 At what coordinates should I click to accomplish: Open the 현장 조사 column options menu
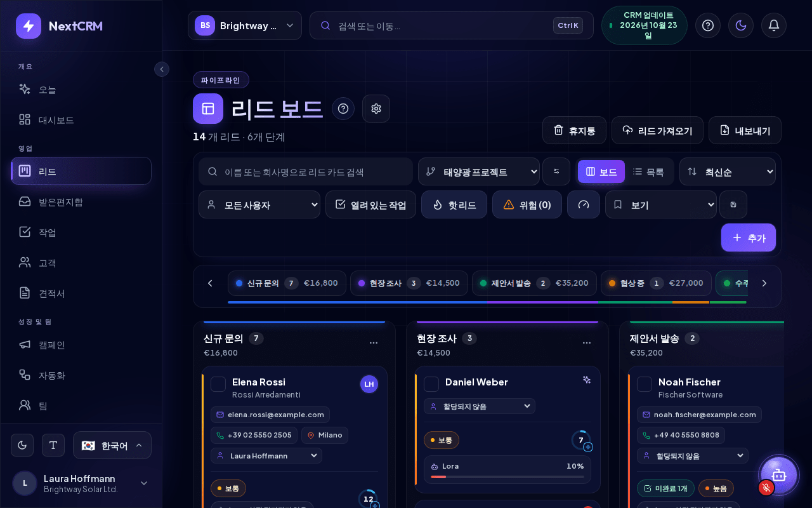point(587,342)
